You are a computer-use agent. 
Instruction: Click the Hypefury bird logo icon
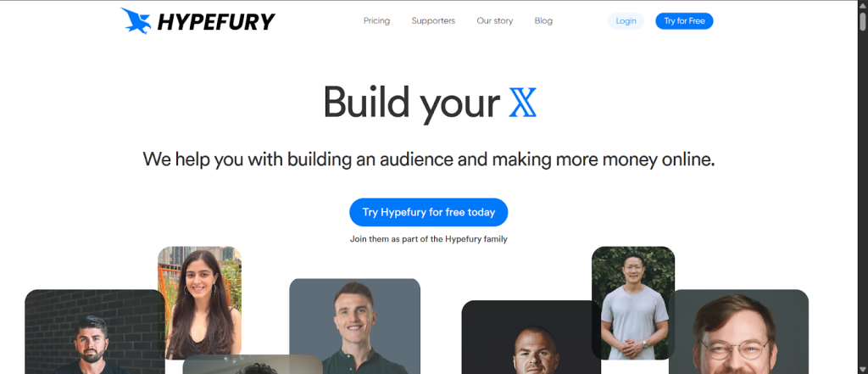click(x=136, y=21)
